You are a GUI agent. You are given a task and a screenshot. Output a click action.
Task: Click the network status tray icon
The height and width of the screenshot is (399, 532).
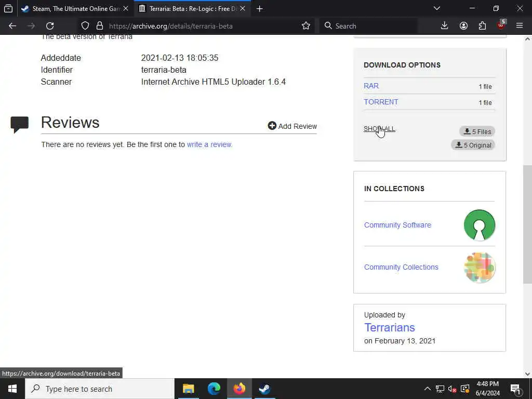(440, 389)
